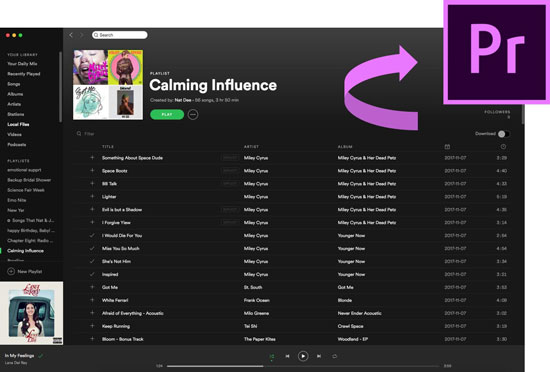Add Afraid of Everything - Acoustic plus icon
550x372 pixels.
[92, 313]
